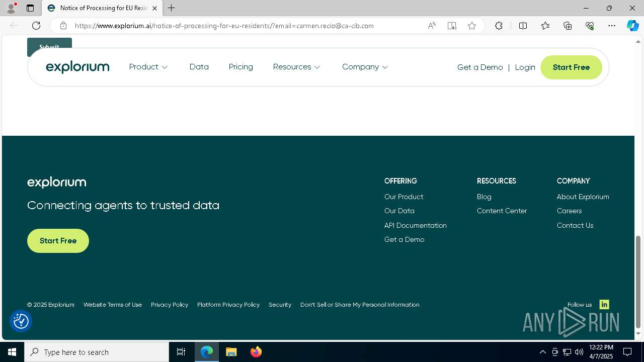Viewport: 644px width, 362px height.
Task: Open Website Terms of Use
Action: click(113, 305)
